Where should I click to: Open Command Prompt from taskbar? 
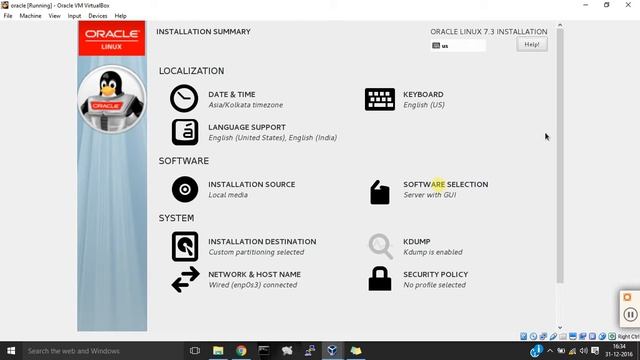[264, 351]
